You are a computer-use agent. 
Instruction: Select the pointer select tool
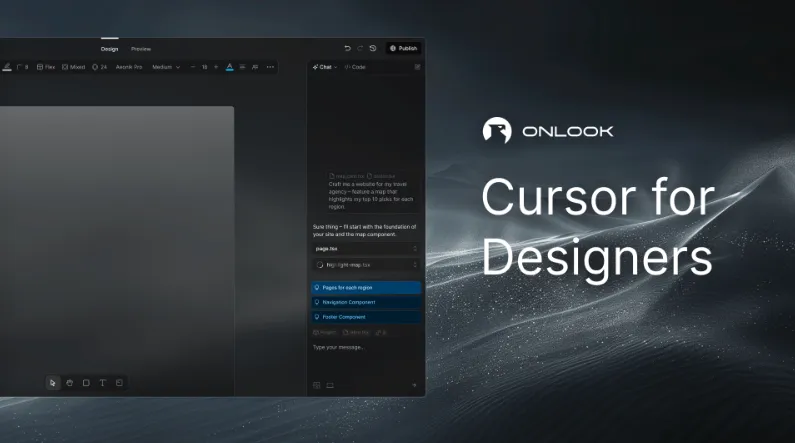53,383
